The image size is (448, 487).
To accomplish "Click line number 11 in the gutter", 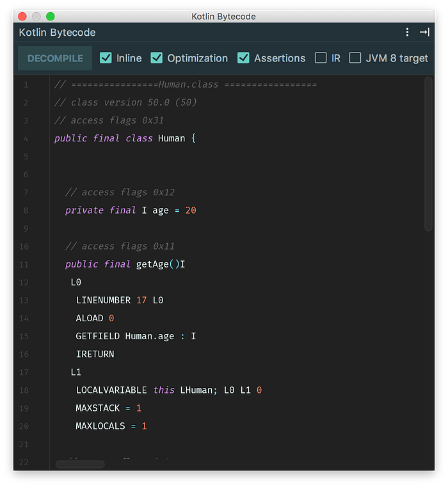I will coord(24,265).
